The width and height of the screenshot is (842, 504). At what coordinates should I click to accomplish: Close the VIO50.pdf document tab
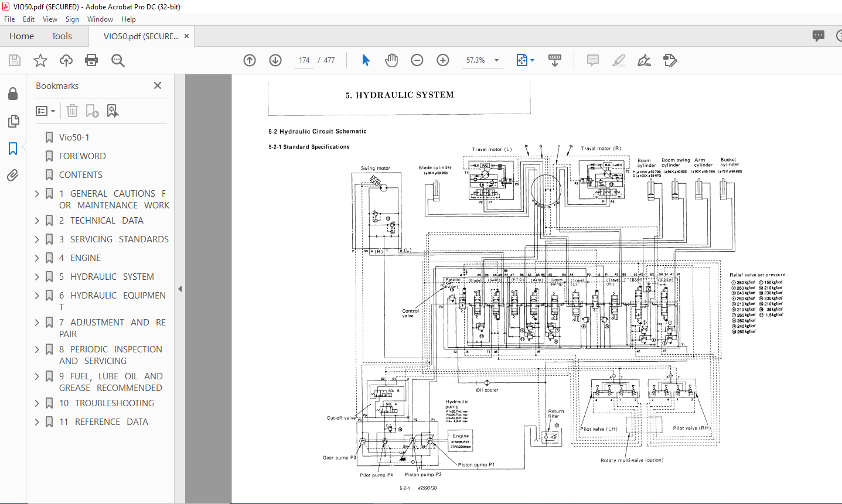click(186, 36)
